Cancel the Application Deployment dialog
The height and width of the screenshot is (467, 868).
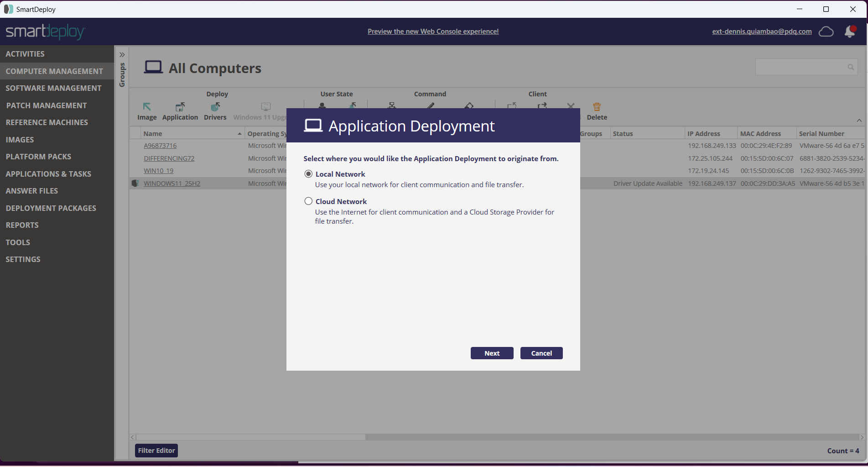tap(541, 353)
